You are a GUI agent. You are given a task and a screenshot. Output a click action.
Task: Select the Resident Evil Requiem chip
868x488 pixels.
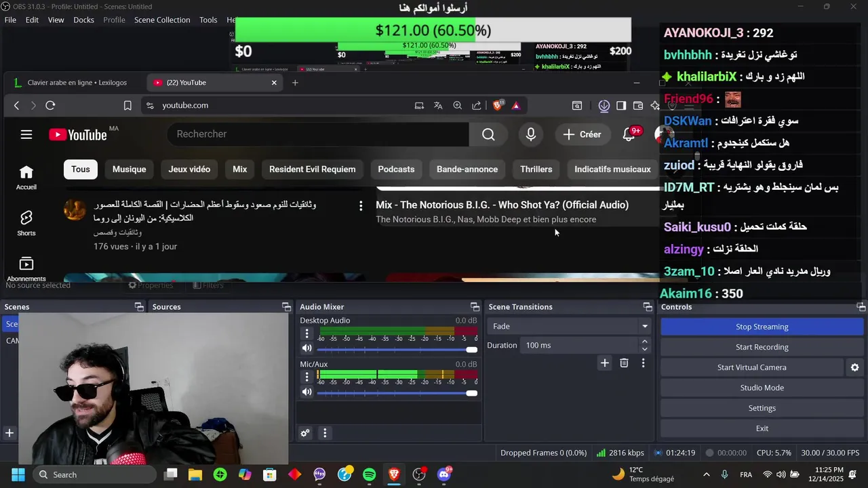pyautogui.click(x=312, y=169)
